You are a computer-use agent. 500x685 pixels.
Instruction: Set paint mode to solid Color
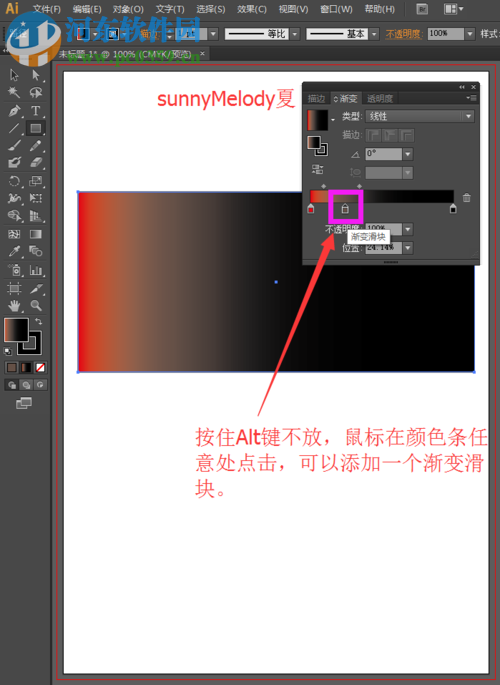coord(12,367)
